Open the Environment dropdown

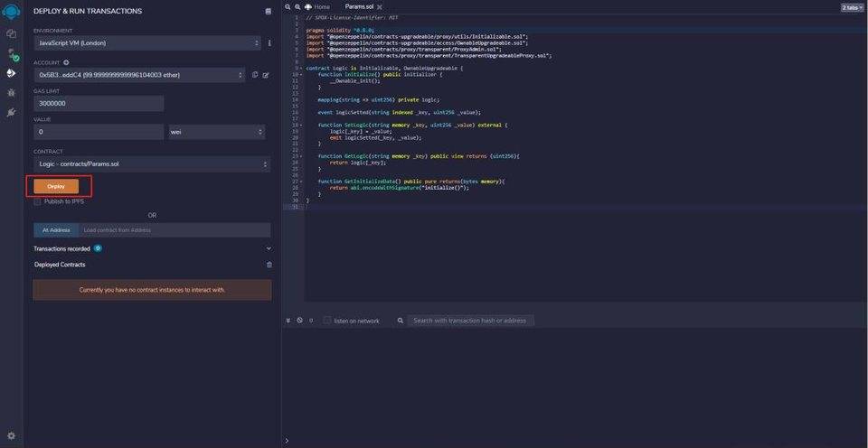[x=146, y=43]
